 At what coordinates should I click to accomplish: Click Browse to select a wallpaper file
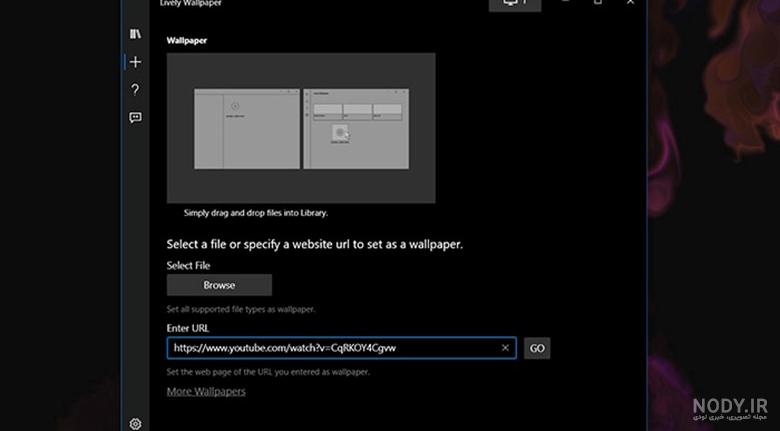coord(219,285)
